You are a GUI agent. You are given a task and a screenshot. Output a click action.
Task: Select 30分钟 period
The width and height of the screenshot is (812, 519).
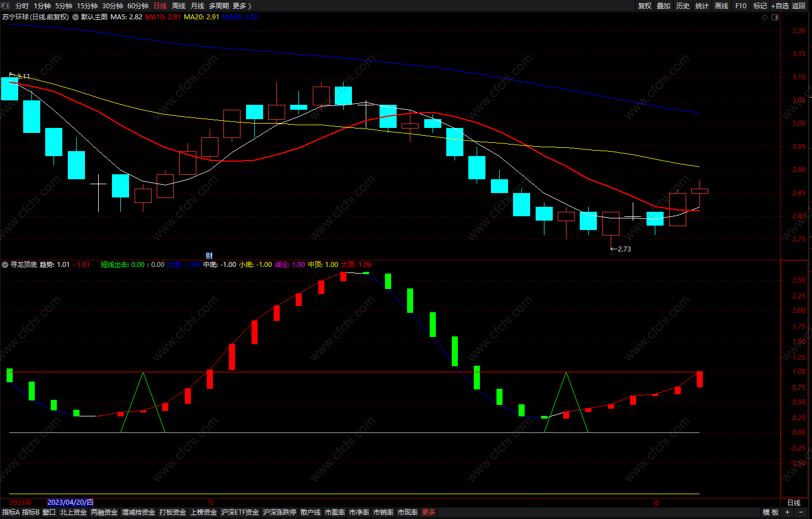coord(113,6)
